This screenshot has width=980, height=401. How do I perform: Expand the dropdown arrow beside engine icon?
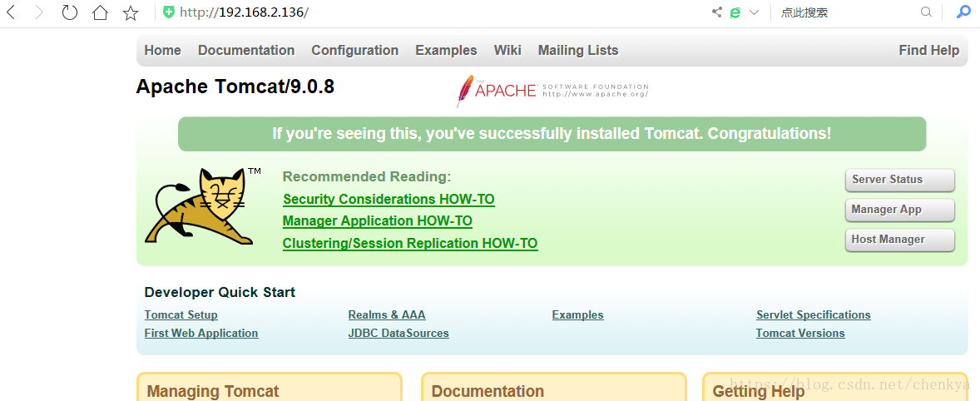point(755,12)
